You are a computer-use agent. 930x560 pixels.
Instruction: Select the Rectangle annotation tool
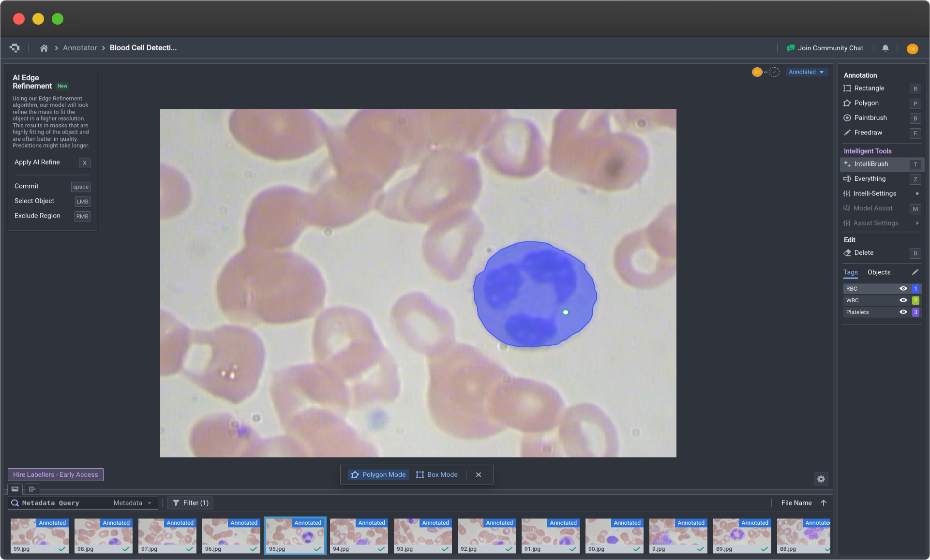point(869,88)
